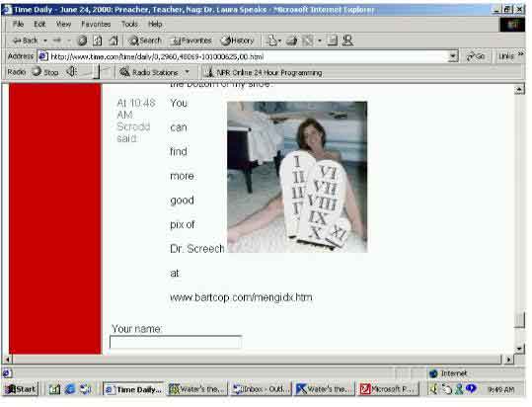The height and width of the screenshot is (407, 532).
Task: Open the View menu
Action: pos(63,24)
